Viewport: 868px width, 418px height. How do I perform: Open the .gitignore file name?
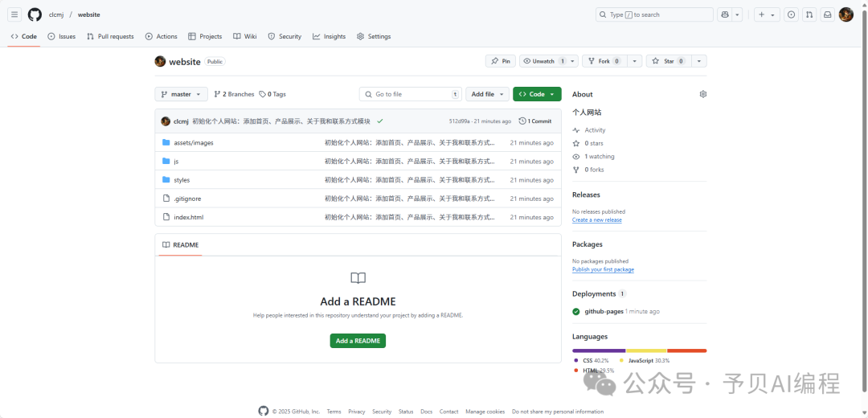point(187,199)
